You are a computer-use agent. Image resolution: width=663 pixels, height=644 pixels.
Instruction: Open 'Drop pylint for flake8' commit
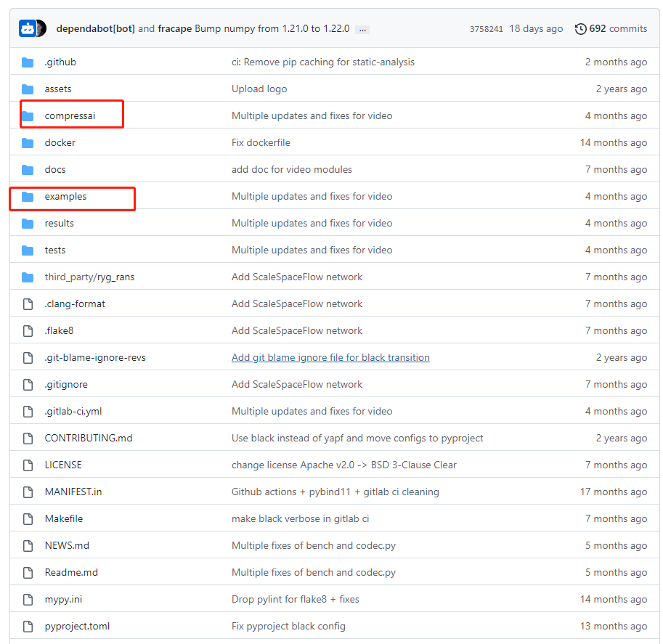click(296, 600)
